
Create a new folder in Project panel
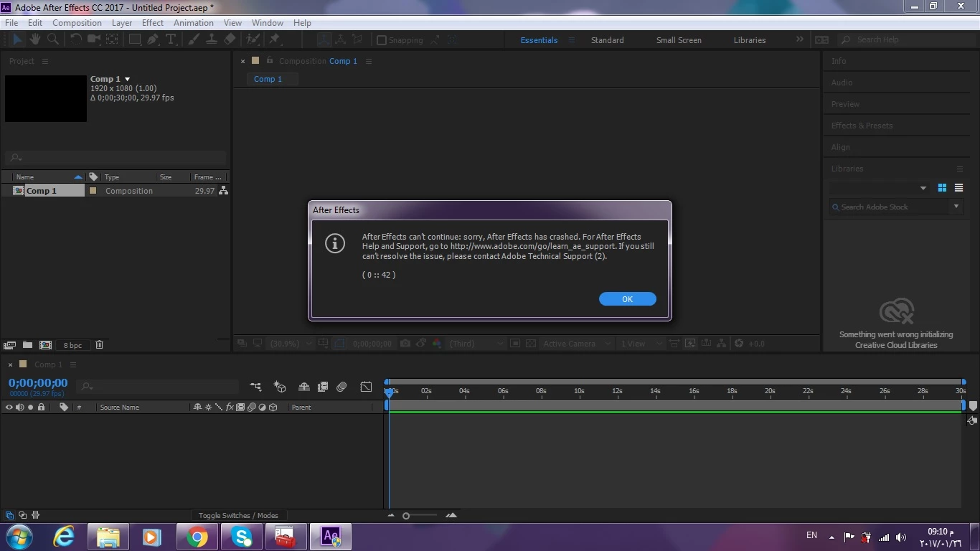[27, 345]
